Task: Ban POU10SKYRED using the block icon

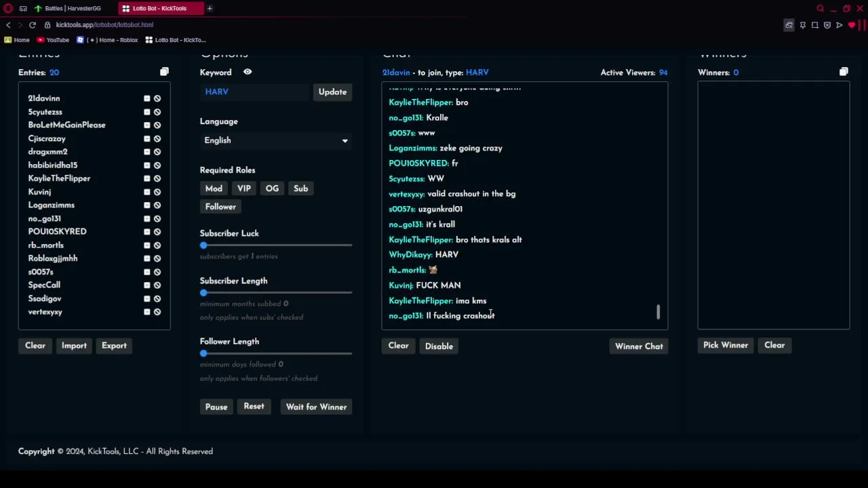Action: (157, 232)
